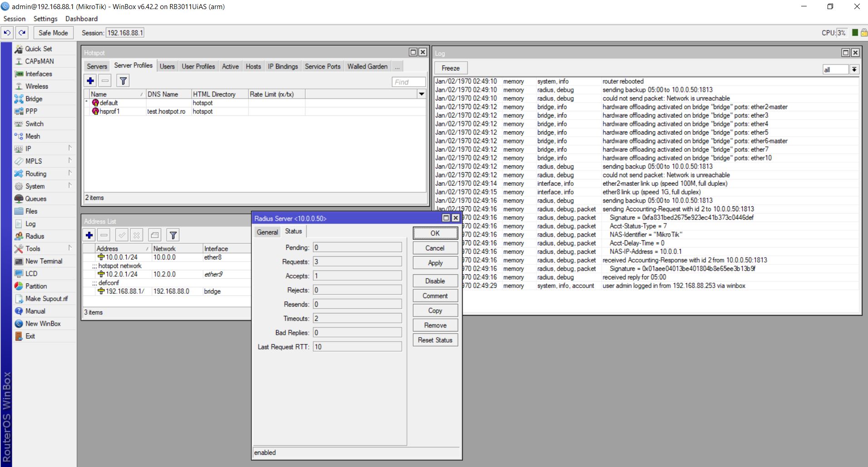The width and height of the screenshot is (868, 467).
Task: Open Log from the sidebar
Action: tap(30, 224)
